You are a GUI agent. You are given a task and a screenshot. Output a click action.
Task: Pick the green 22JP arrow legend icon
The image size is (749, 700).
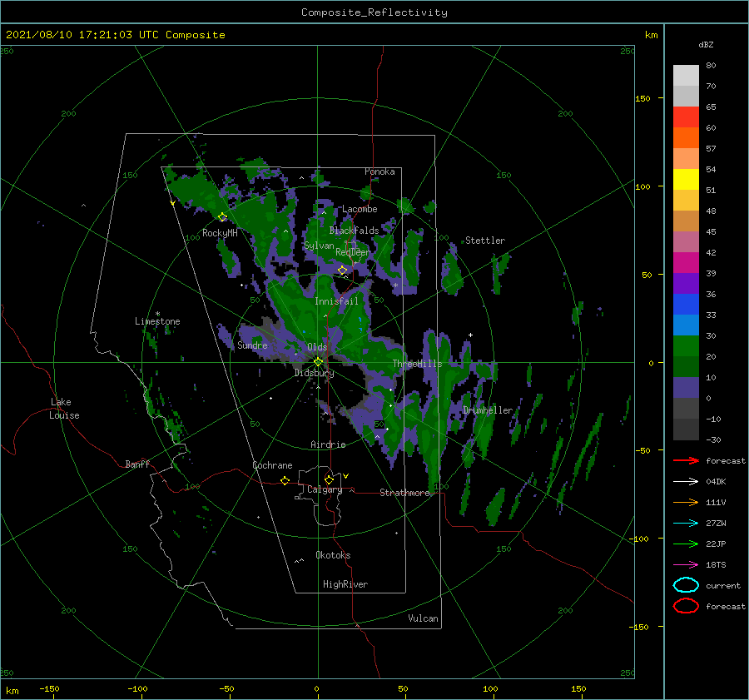click(x=686, y=544)
